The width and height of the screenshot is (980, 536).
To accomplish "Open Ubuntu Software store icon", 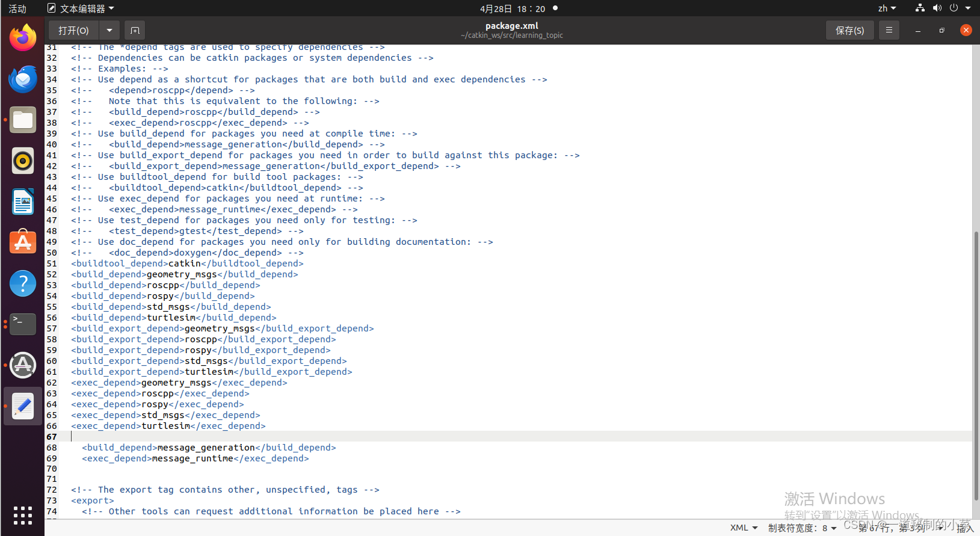I will [23, 242].
